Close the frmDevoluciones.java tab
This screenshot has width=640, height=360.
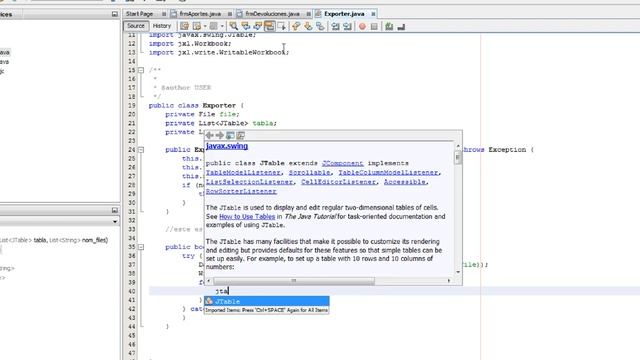309,14
